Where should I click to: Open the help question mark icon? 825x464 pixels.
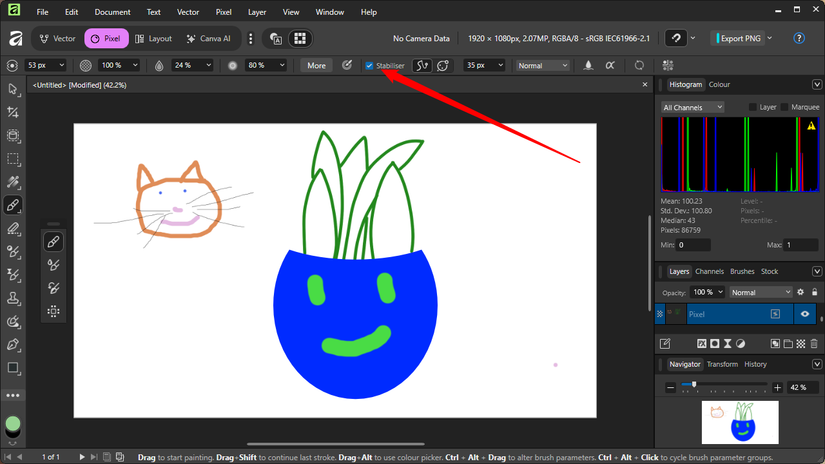[x=798, y=39]
